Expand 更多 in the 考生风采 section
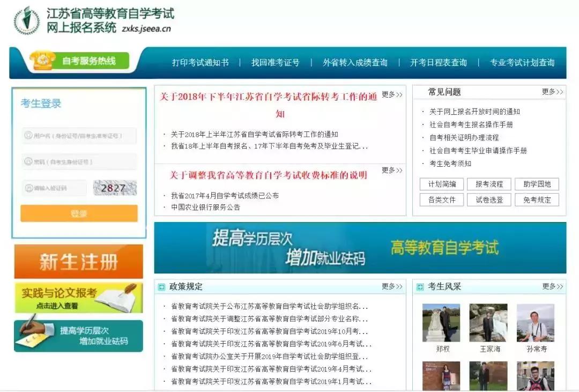Screen dimensions: 579x392 point(552,286)
